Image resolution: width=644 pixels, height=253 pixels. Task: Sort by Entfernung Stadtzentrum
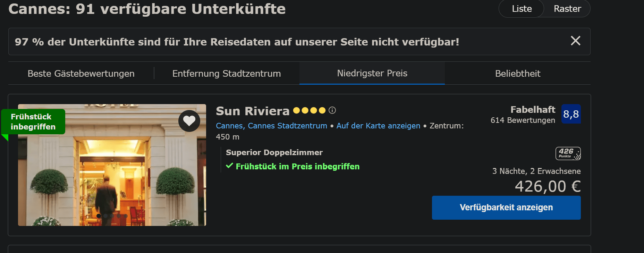point(226,74)
